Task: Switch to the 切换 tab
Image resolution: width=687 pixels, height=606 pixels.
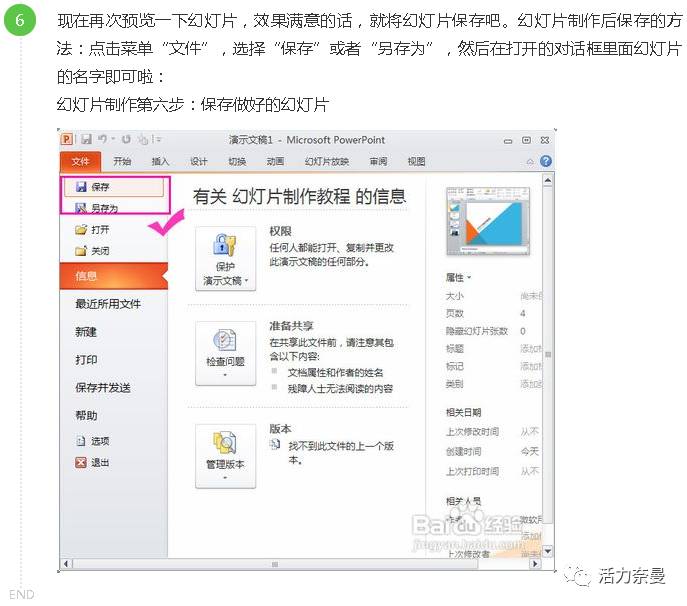Action: click(x=237, y=161)
